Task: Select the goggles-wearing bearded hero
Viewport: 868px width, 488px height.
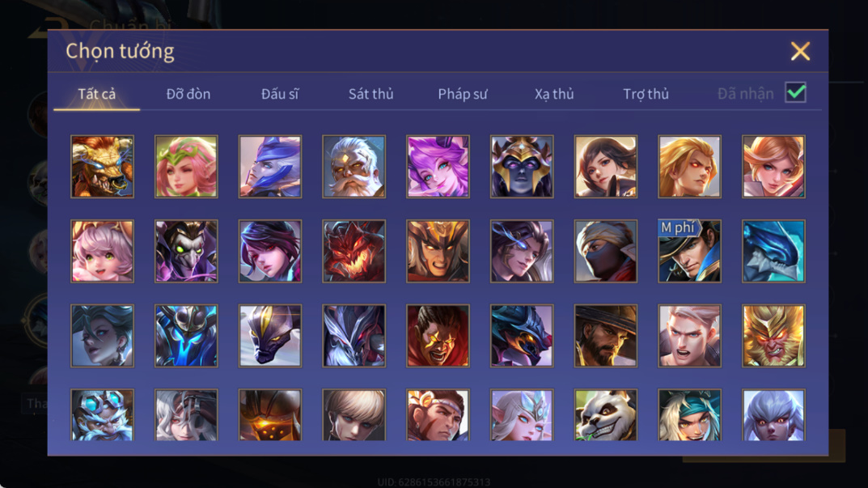Action: point(103,414)
